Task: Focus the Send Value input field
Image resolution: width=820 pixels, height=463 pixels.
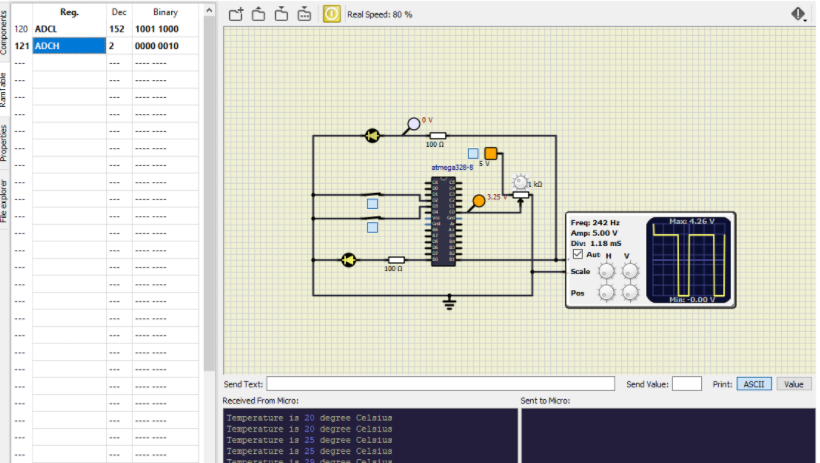Action: pyautogui.click(x=687, y=384)
